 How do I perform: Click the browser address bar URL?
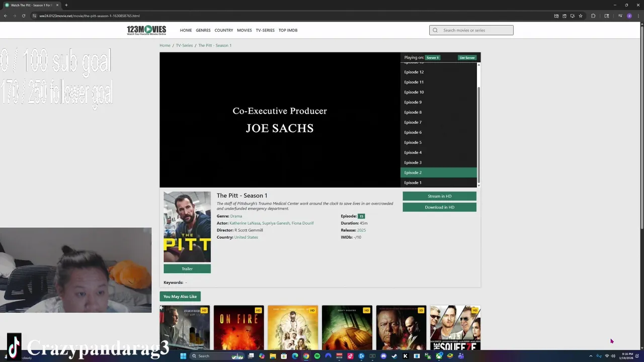[90, 16]
